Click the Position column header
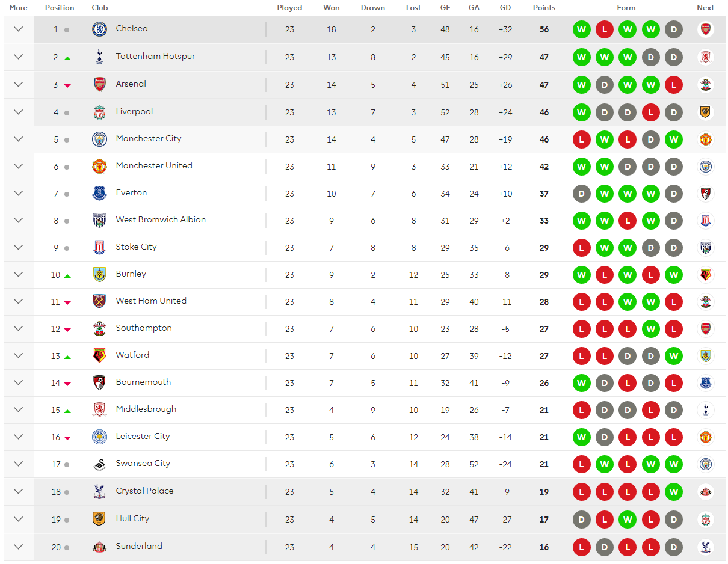The image size is (728, 564). [60, 8]
